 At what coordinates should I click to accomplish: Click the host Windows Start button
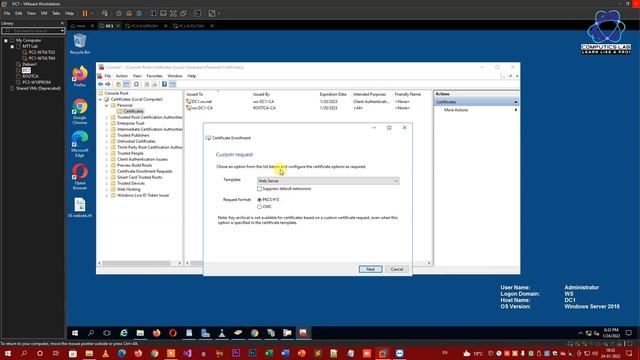click(x=8, y=353)
